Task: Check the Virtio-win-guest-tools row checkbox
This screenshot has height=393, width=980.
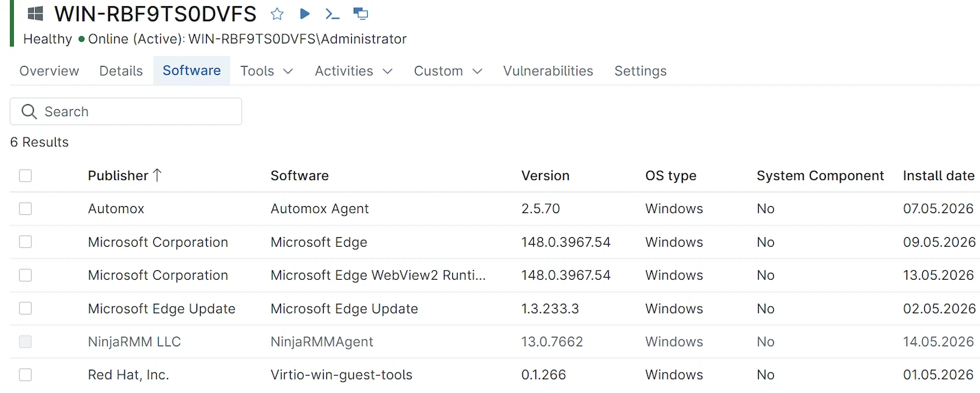Action: [25, 374]
